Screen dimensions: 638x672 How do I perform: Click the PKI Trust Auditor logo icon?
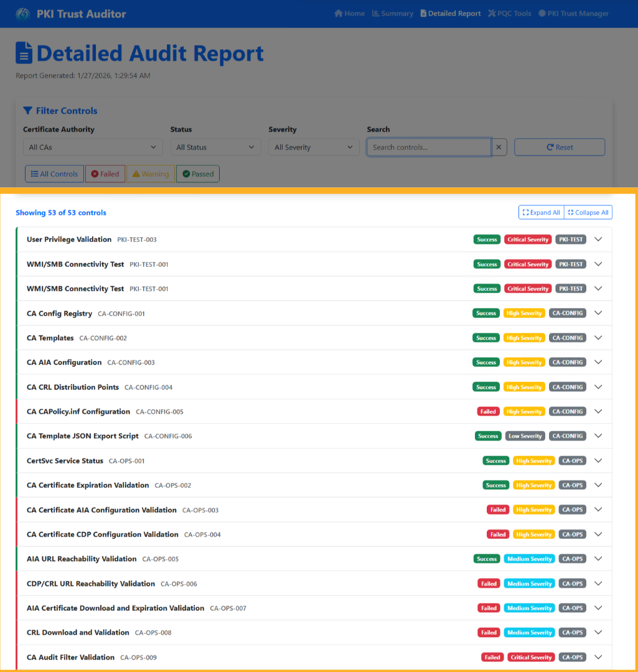point(22,14)
